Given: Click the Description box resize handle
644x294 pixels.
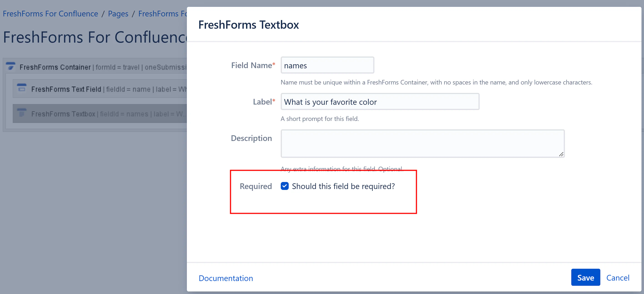Looking at the screenshot, I should coord(561,154).
